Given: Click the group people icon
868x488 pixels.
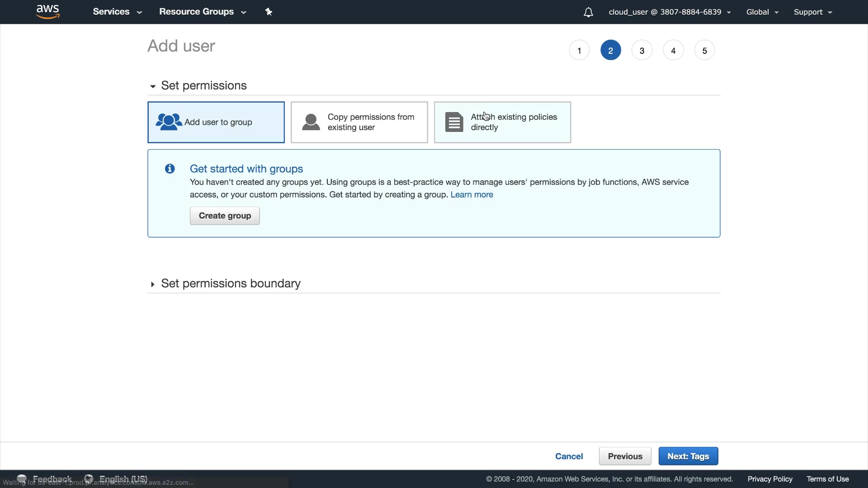Looking at the screenshot, I should pos(168,122).
